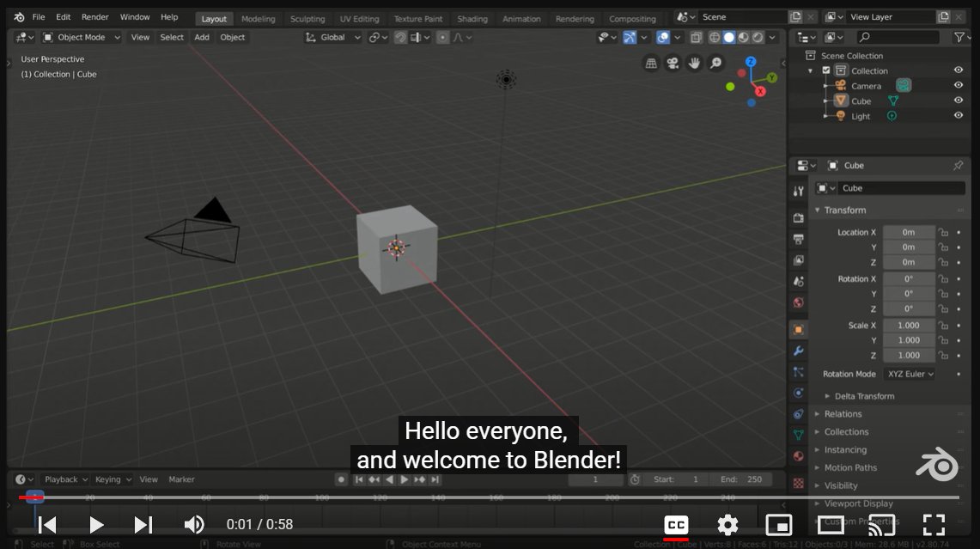Hide Collection with its eye icon
Image resolution: width=980 pixels, height=549 pixels.
point(959,70)
